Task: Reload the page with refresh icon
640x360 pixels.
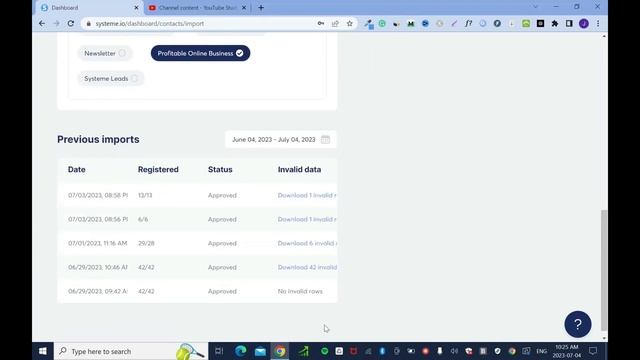Action: pos(71,24)
